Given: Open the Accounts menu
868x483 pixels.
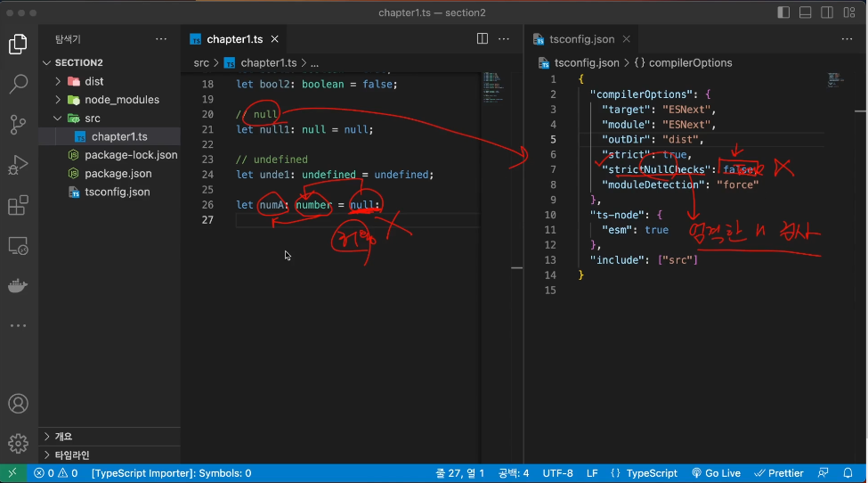Looking at the screenshot, I should (x=19, y=404).
